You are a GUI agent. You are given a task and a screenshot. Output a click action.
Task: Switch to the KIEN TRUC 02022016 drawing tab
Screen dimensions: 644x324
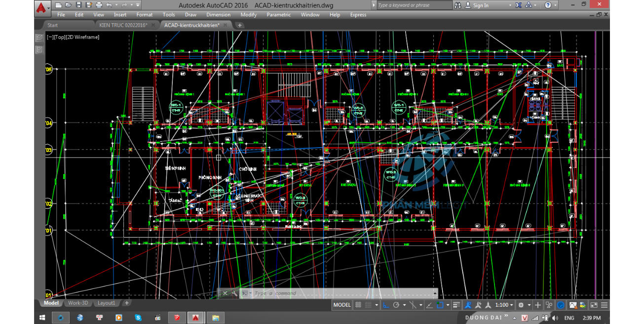(123, 25)
